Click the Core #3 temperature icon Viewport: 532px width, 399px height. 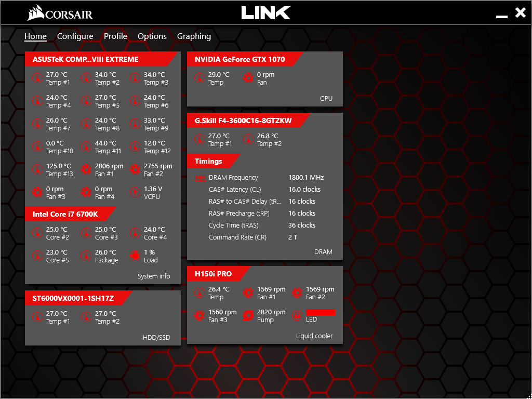click(x=86, y=233)
